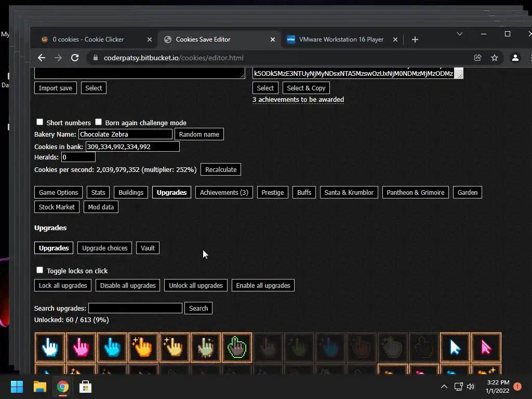Open a new browser tab
Viewport: 532px width, 399px height.
click(x=415, y=39)
